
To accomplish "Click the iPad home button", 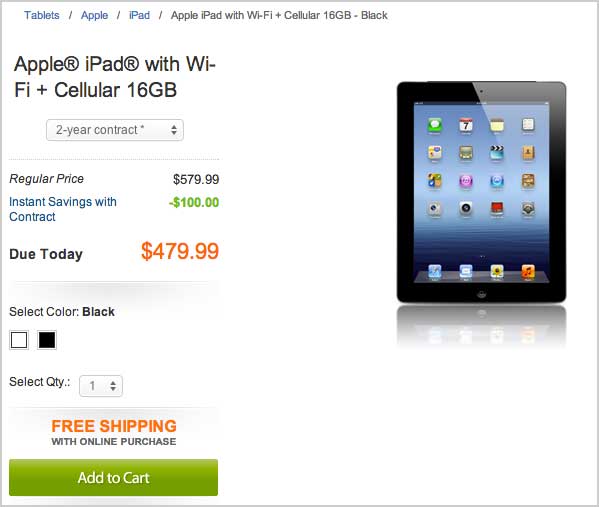I will [x=481, y=294].
